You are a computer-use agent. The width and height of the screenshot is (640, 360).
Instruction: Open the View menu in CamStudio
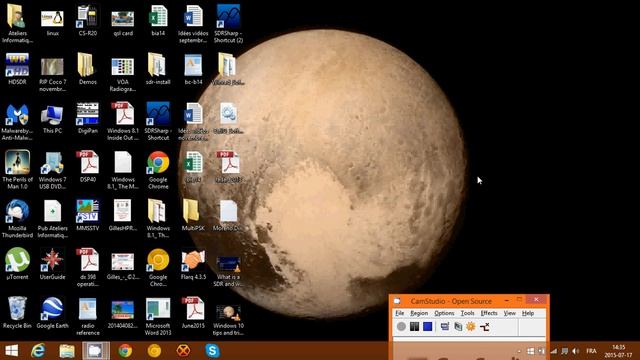coord(509,313)
